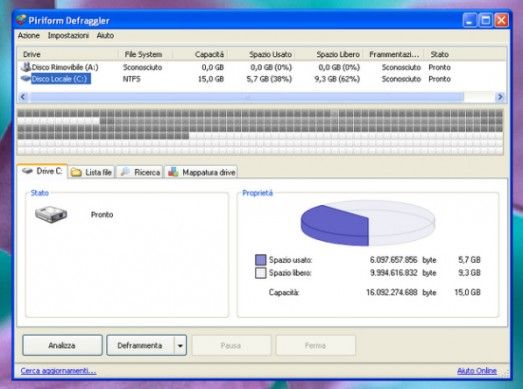Click the blocks icon on Mappatura drive tab
The width and height of the screenshot is (523, 389).
(x=173, y=172)
